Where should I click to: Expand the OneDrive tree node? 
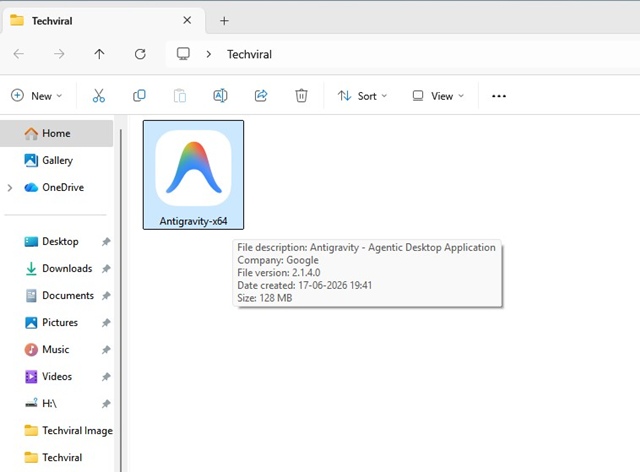pyautogui.click(x=10, y=187)
